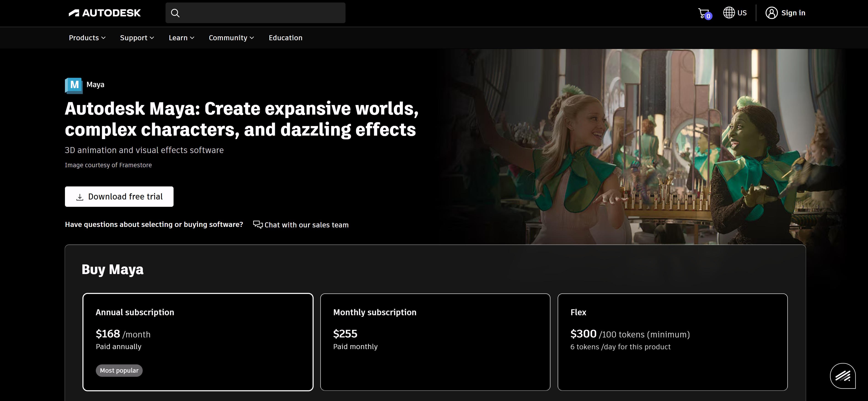Expand the Community dropdown menu
The height and width of the screenshot is (401, 868).
(231, 38)
